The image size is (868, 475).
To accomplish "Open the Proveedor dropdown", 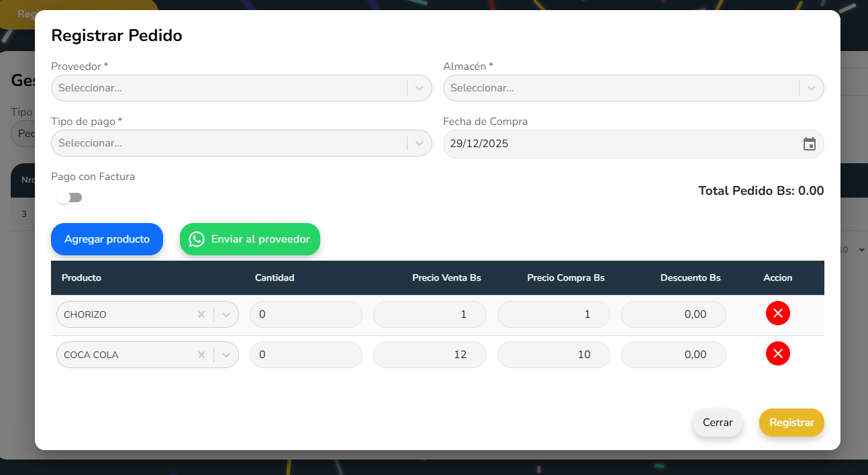I will pyautogui.click(x=420, y=88).
